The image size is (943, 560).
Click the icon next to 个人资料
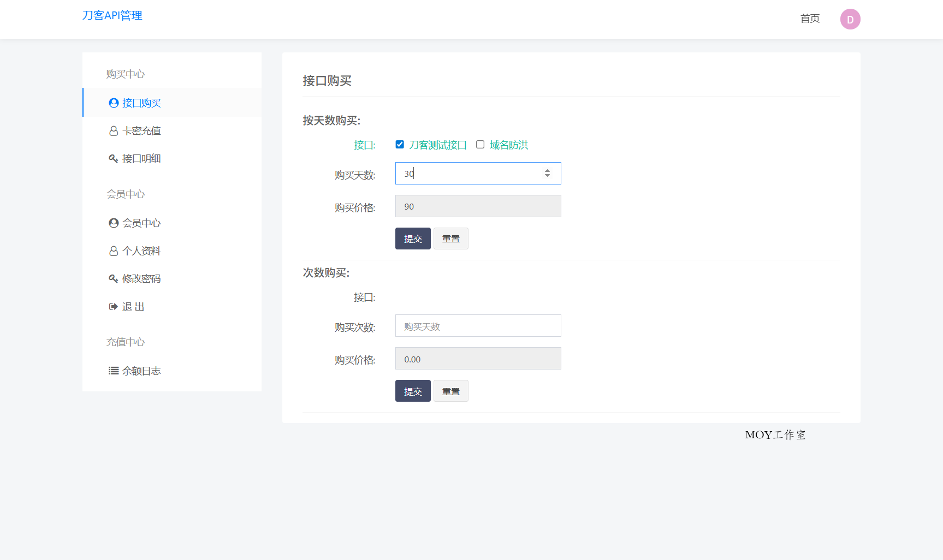click(114, 251)
